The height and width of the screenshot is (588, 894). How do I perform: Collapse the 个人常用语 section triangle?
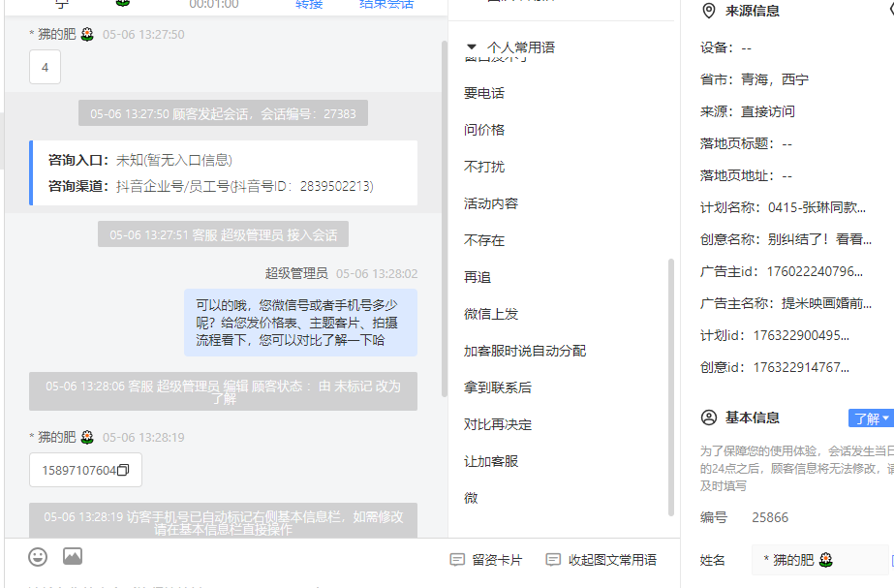click(471, 47)
